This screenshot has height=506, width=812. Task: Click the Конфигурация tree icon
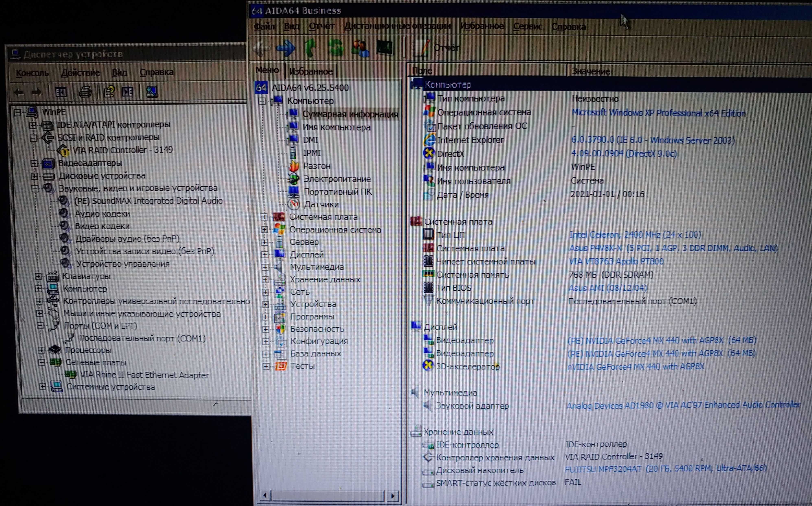(x=281, y=341)
